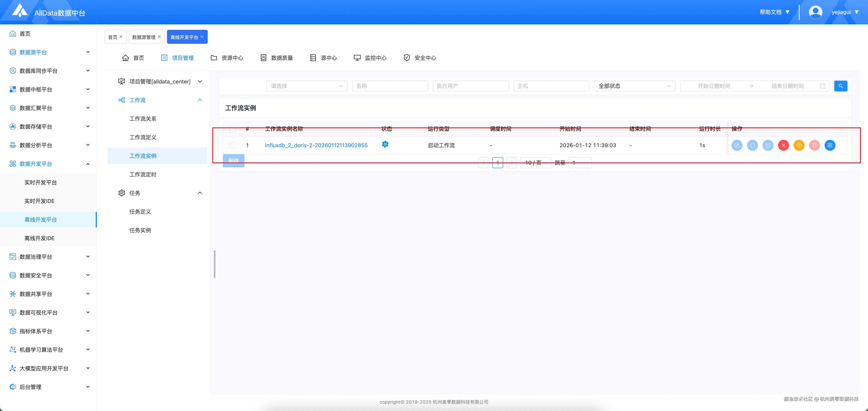
Task: Click the red kill (X) icon for the workflow instance
Action: (783, 145)
